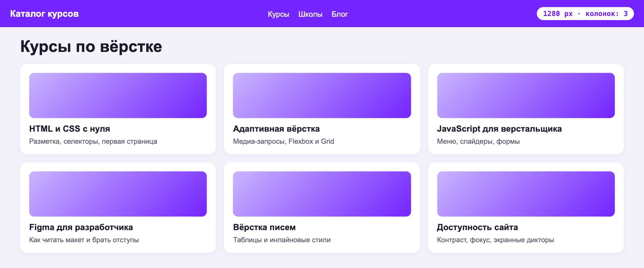Select the "HTML и CSS с нуля" title

(69, 129)
